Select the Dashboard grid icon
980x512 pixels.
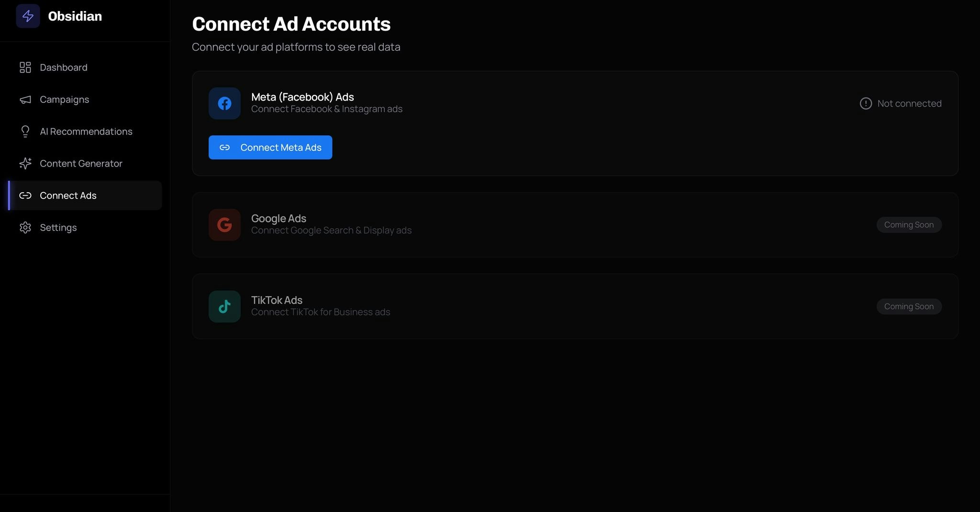[x=25, y=67]
